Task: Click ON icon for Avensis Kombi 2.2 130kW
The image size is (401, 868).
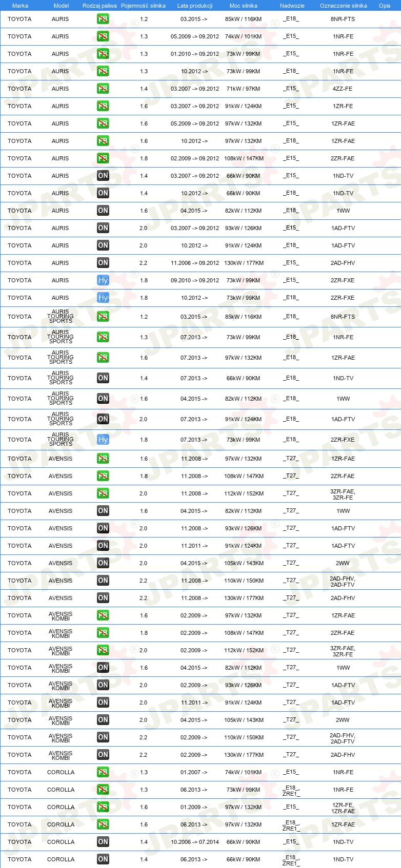Action: pos(103,755)
